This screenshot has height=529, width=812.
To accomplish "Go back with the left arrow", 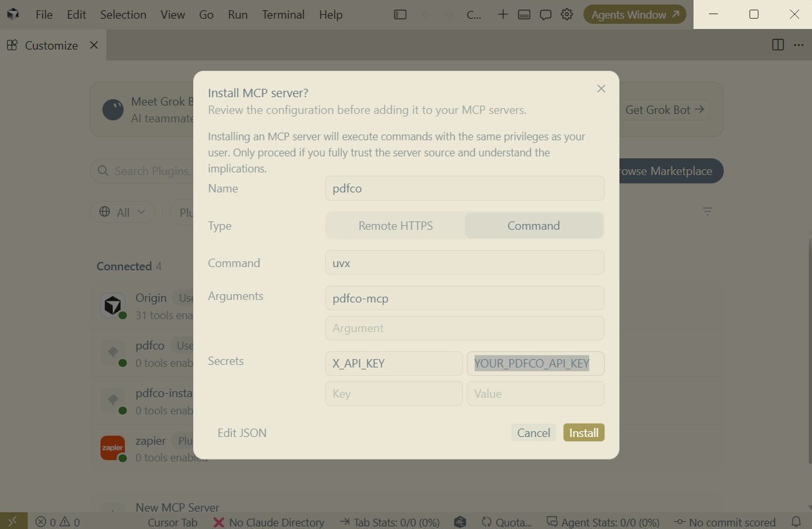I will (x=426, y=14).
